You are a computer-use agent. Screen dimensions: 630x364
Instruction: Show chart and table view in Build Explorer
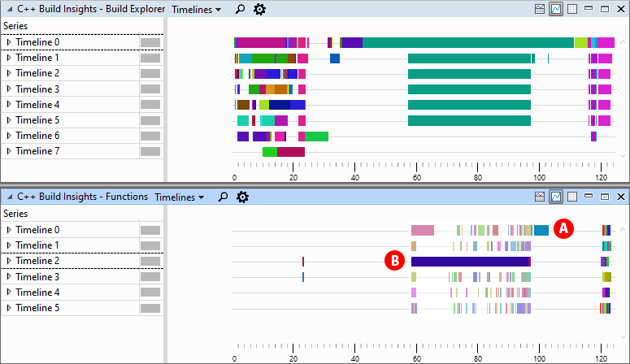tap(540, 9)
